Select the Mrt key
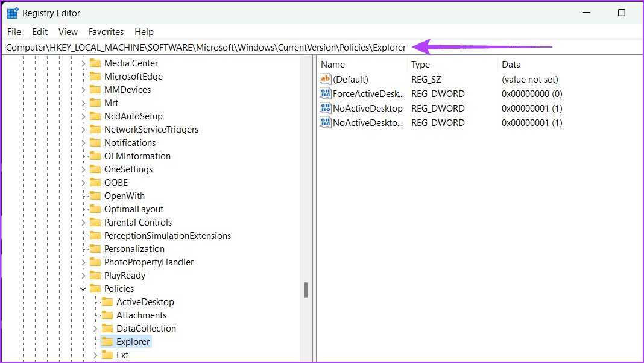 [x=111, y=103]
